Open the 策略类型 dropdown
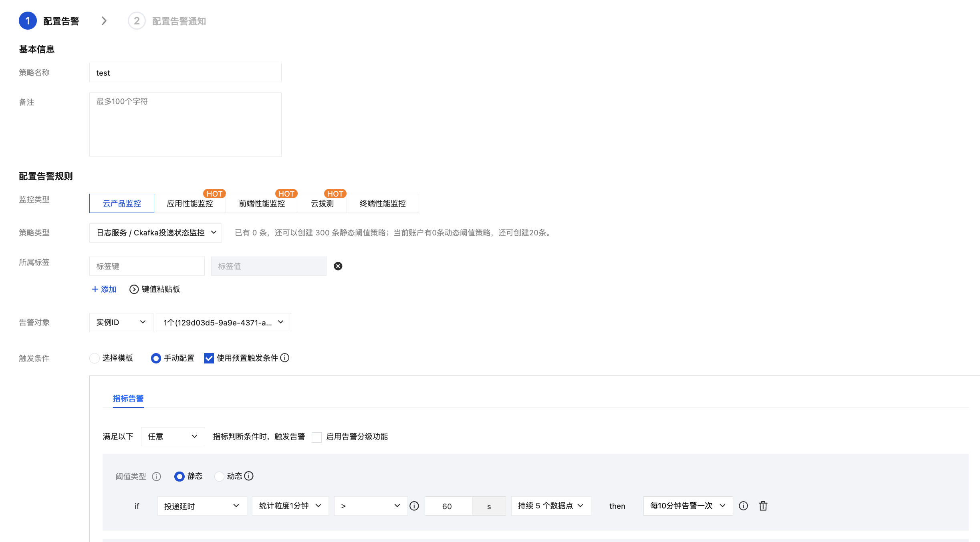The height and width of the screenshot is (542, 980). coord(155,233)
